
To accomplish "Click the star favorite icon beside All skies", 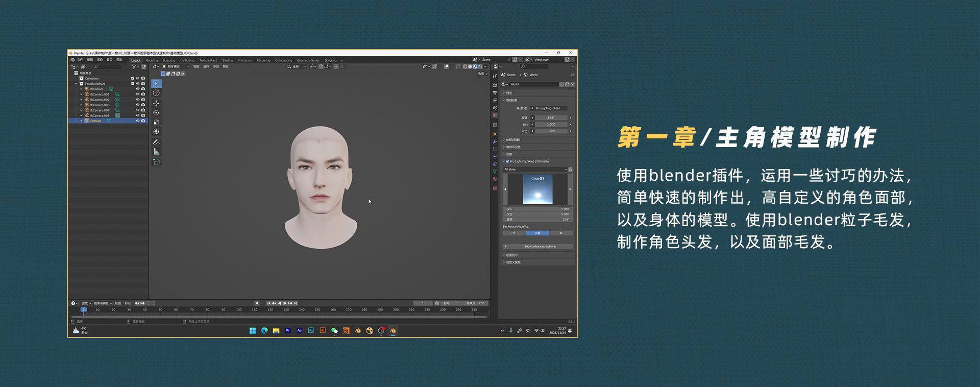I will [x=570, y=170].
